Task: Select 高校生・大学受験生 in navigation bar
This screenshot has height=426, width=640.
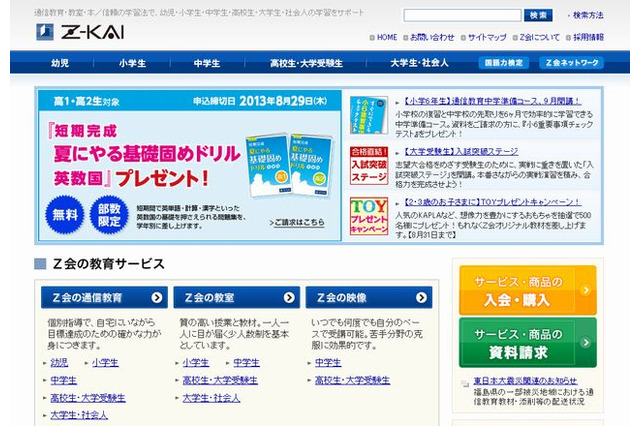Action: tap(306, 63)
